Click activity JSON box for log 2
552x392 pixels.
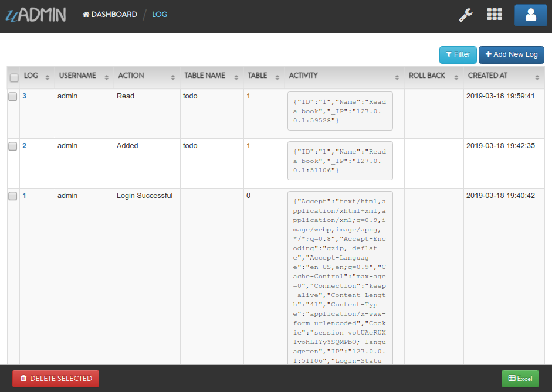[340, 161]
